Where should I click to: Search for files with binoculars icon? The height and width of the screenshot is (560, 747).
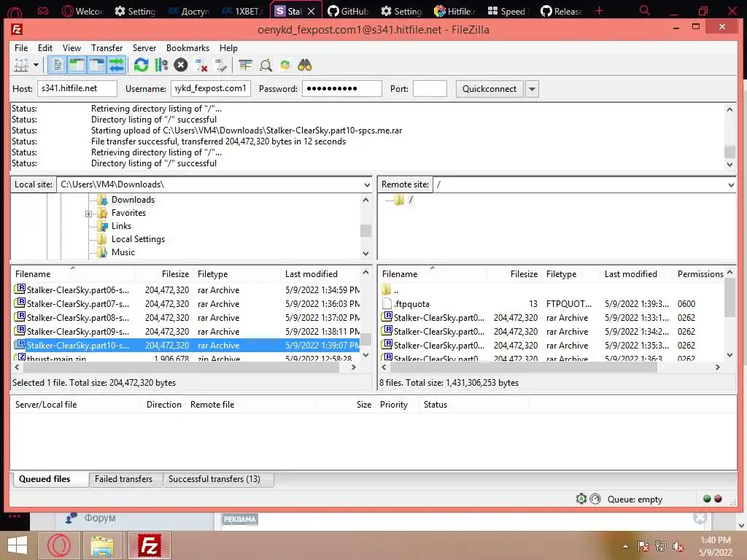(x=305, y=65)
